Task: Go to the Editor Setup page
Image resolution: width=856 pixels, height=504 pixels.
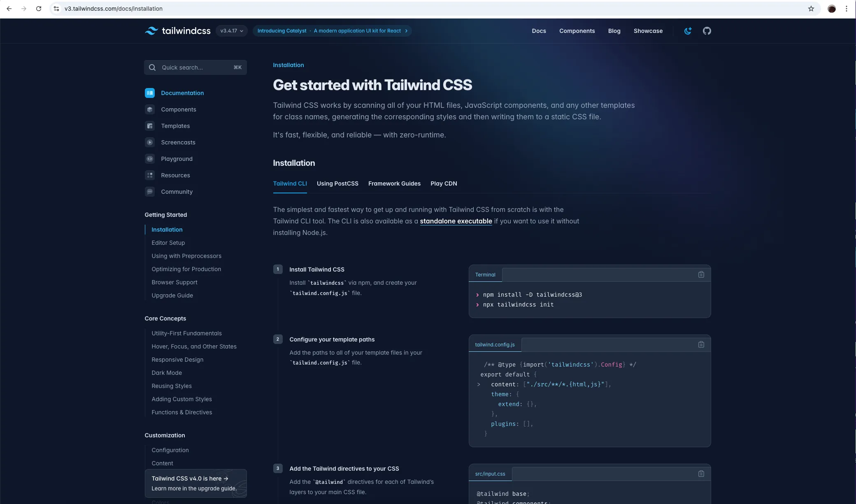Action: (x=168, y=243)
